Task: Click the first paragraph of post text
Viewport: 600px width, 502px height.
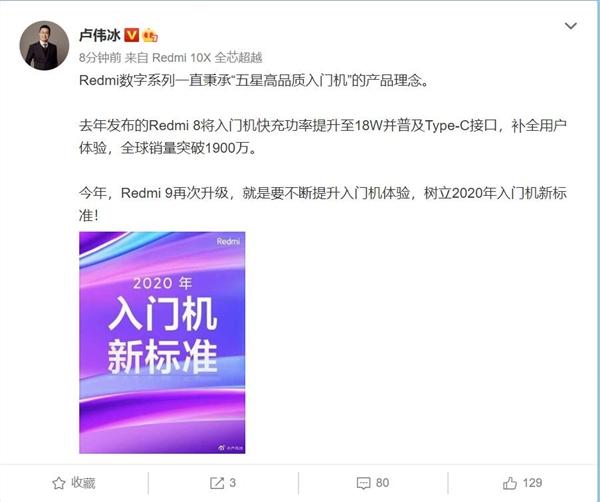Action: (254, 81)
